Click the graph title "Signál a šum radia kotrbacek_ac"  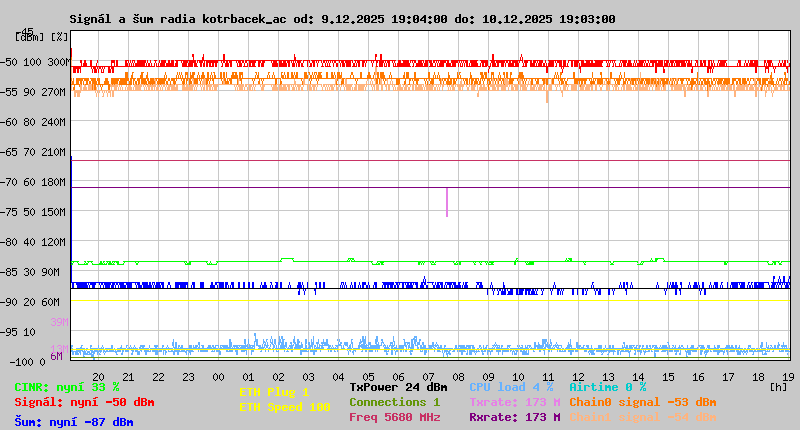coord(178,19)
